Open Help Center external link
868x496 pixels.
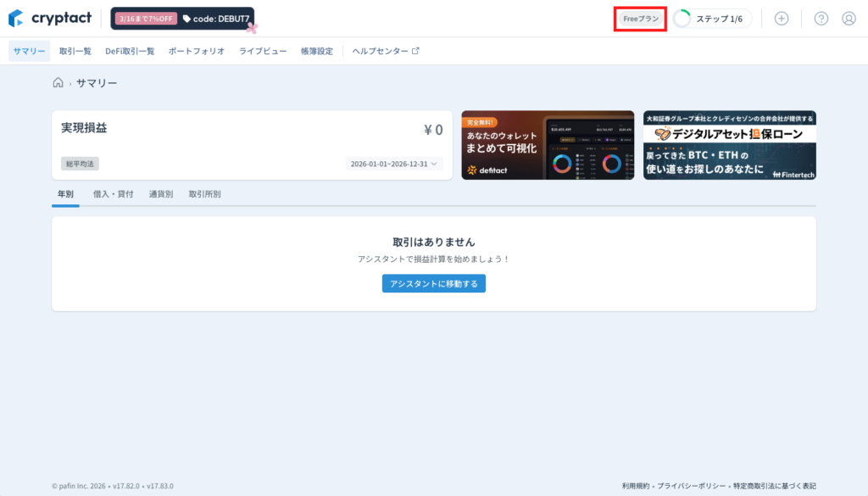pyautogui.click(x=386, y=51)
